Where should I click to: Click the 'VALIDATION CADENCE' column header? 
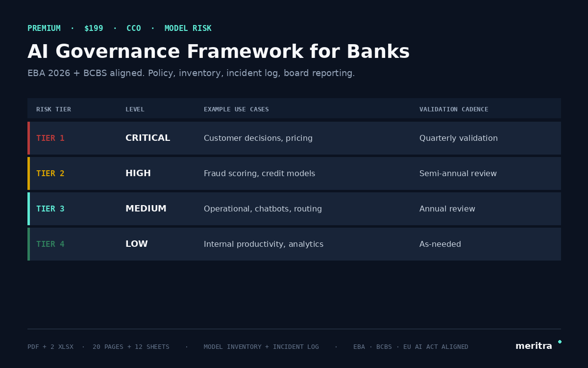tap(454, 109)
